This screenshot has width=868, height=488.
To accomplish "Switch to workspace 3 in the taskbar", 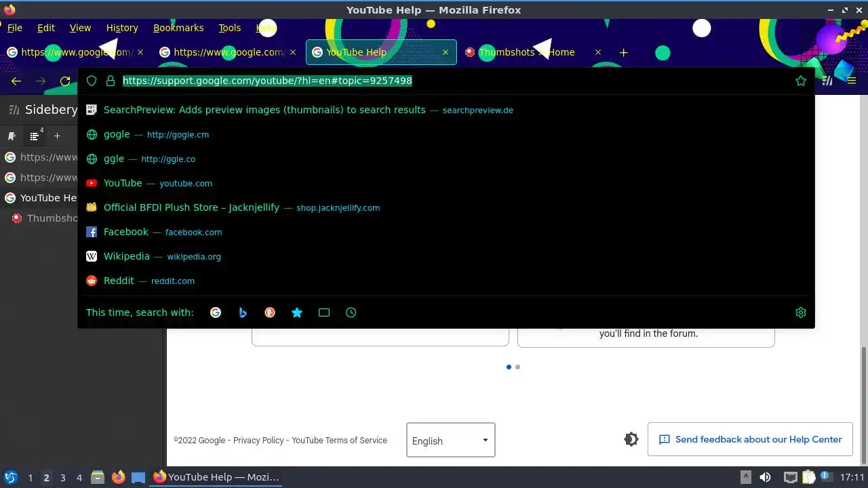I will click(x=62, y=478).
